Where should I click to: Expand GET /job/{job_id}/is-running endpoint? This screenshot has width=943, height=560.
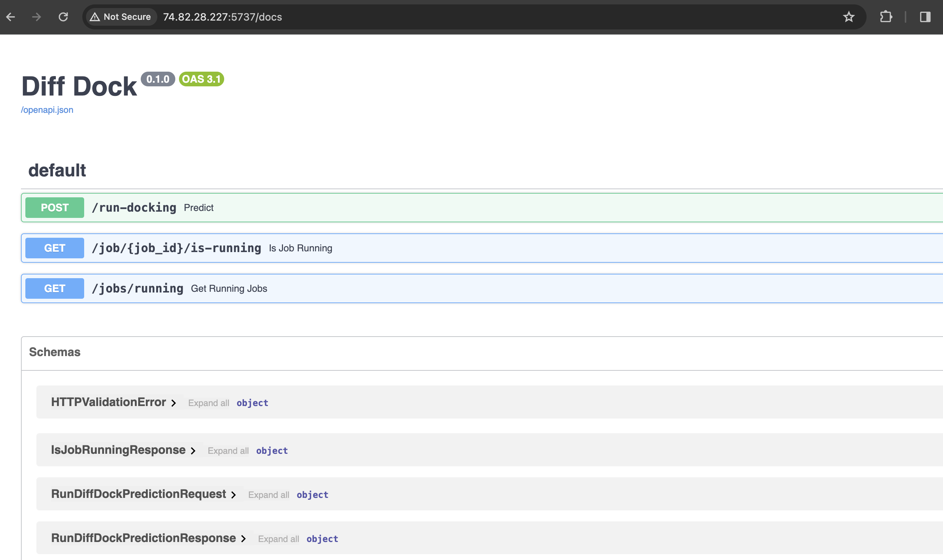click(x=176, y=248)
